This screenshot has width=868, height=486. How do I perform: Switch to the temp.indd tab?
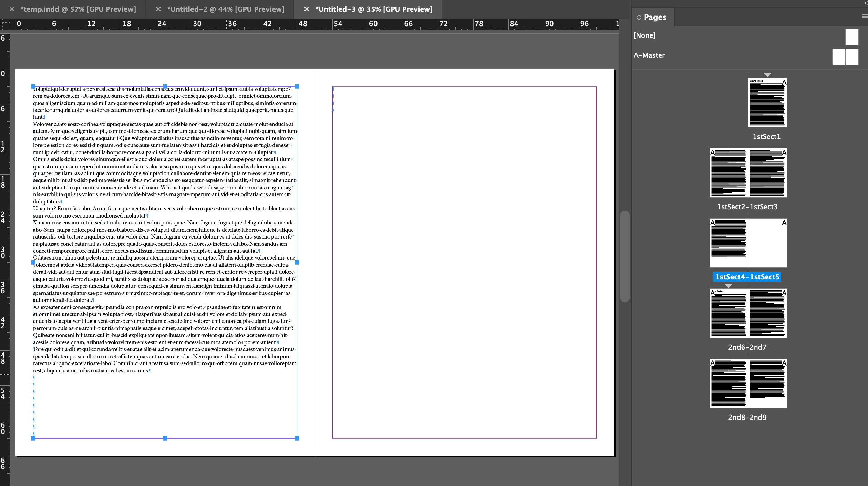[x=78, y=9]
